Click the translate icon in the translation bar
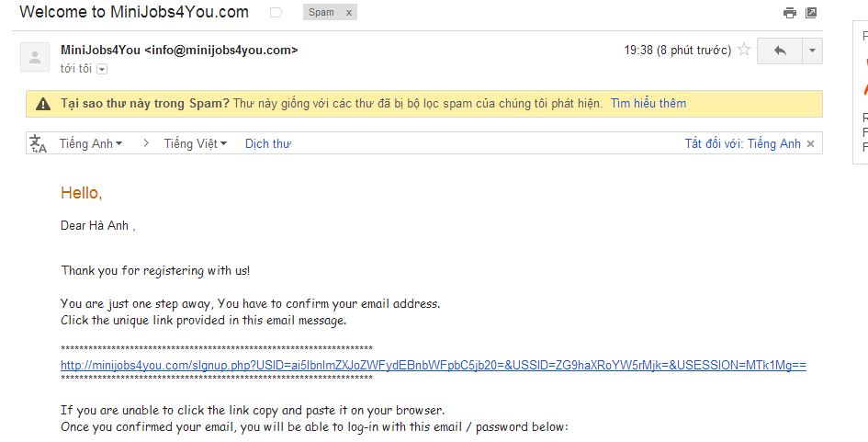 pyautogui.click(x=39, y=143)
